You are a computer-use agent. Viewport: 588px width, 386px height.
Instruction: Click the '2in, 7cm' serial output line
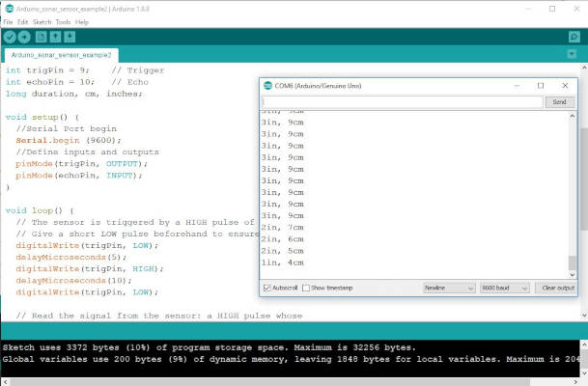282,228
